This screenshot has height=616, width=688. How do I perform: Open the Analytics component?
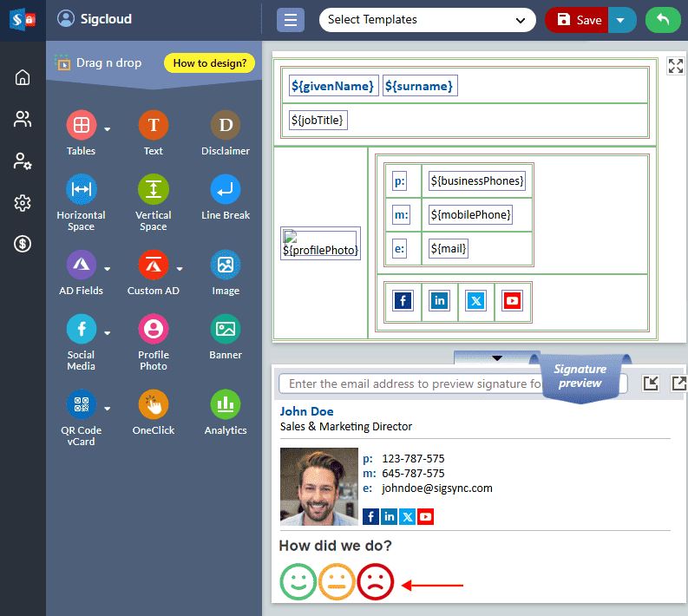226,405
